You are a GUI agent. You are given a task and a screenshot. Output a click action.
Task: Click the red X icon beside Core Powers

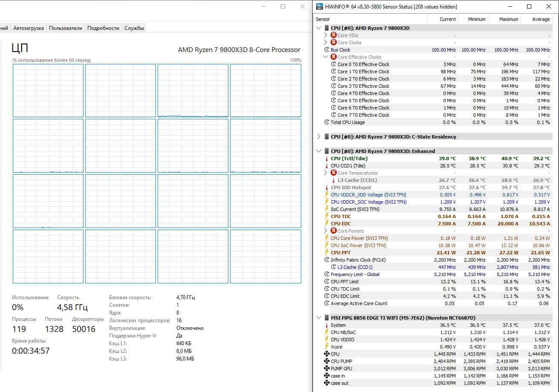334,231
